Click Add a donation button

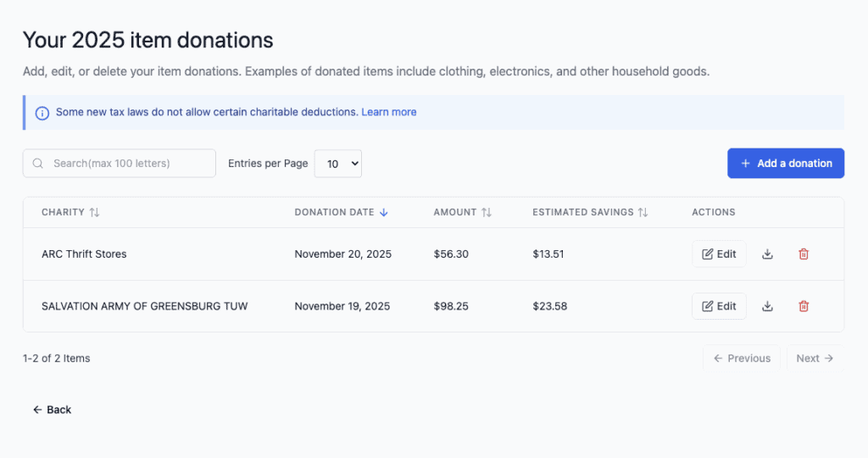pos(785,164)
